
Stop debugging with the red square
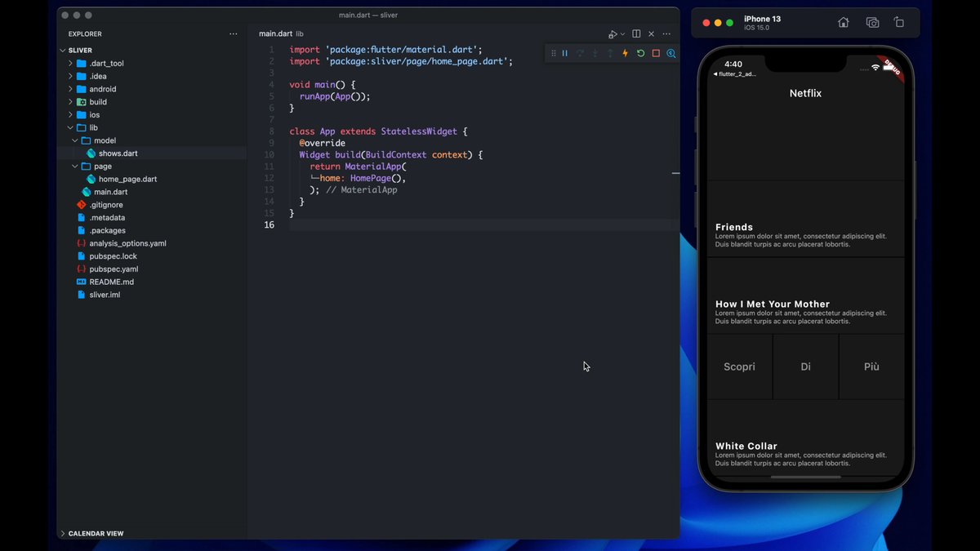(656, 53)
